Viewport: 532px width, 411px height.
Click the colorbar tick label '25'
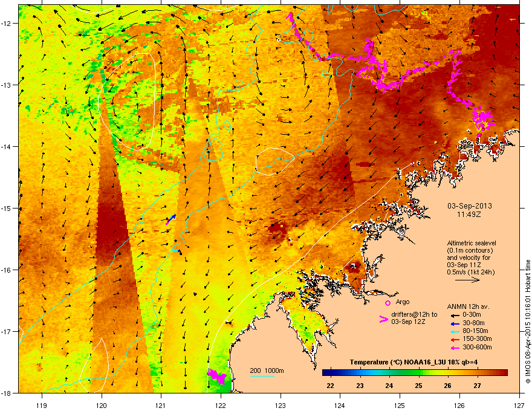tap(418, 386)
